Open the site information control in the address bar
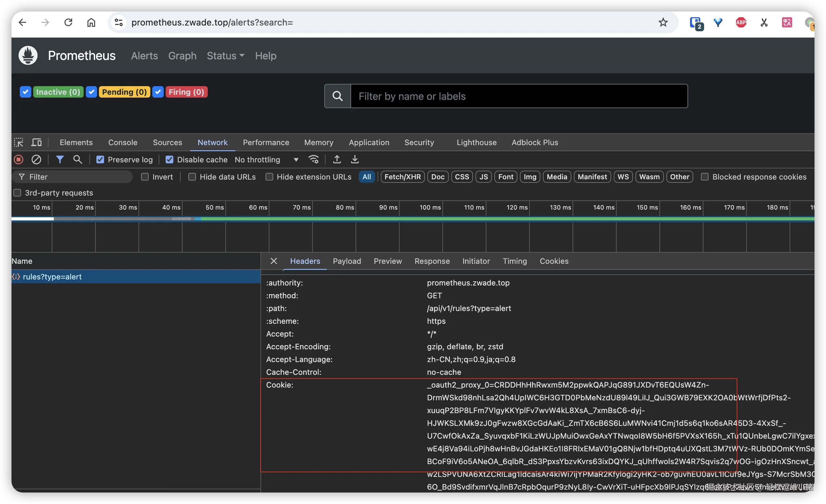The height and width of the screenshot is (504, 826). coord(119,22)
